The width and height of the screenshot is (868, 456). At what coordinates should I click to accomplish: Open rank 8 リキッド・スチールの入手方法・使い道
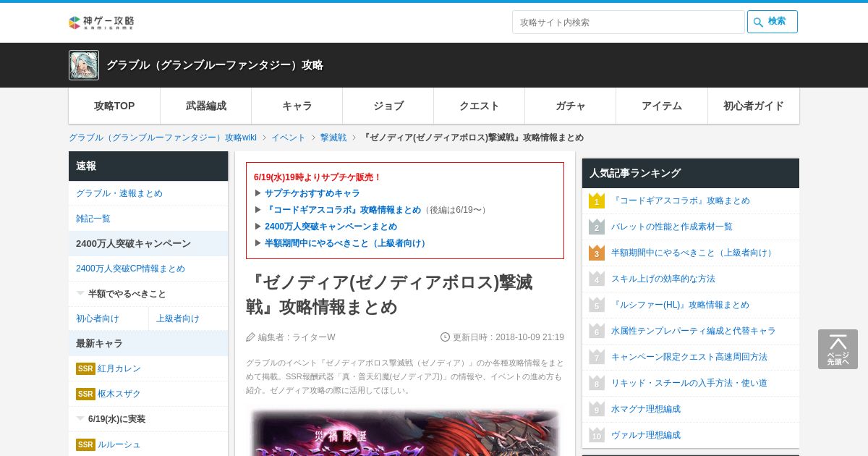(689, 383)
